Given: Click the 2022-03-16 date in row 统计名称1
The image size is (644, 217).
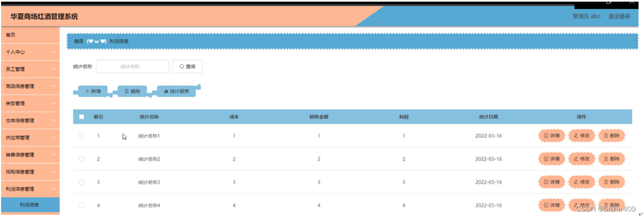Looking at the screenshot, I should tap(488, 136).
